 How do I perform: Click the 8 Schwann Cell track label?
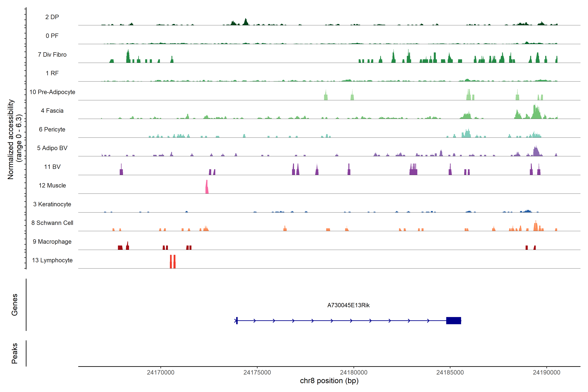(x=52, y=223)
